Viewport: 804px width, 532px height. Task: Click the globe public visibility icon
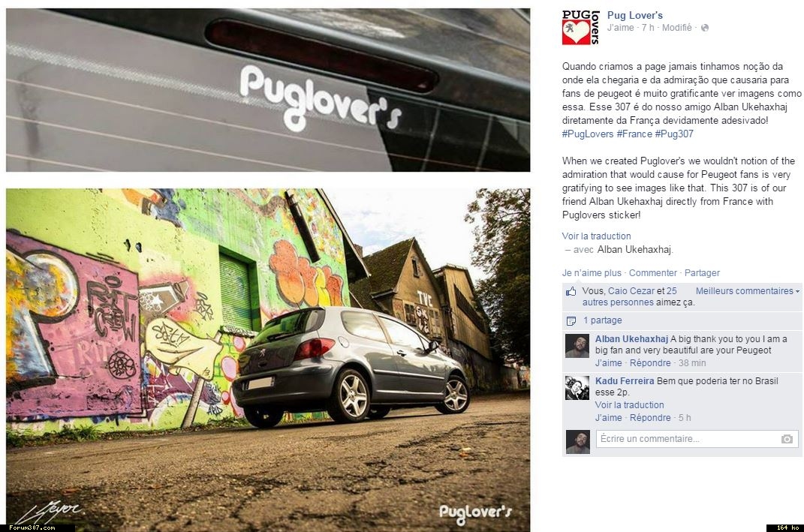(x=704, y=28)
